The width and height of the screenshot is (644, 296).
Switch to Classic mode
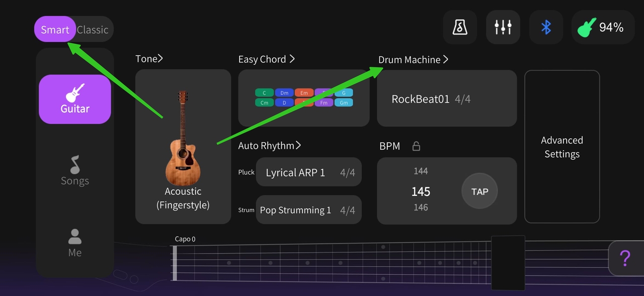point(93,30)
